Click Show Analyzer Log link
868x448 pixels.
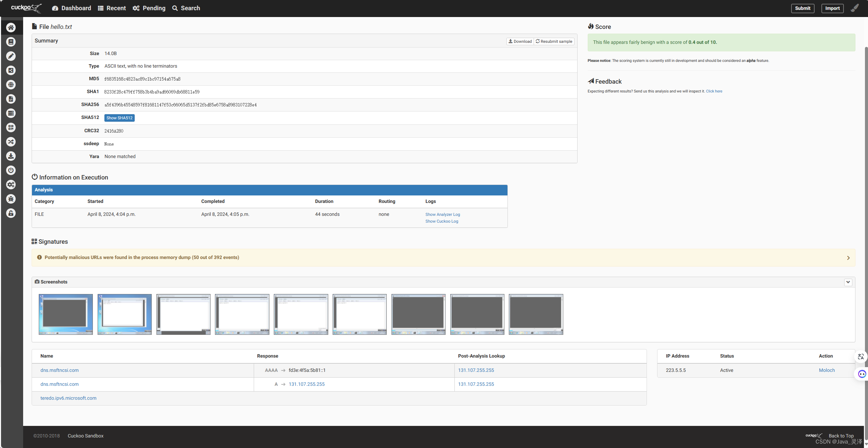442,214
